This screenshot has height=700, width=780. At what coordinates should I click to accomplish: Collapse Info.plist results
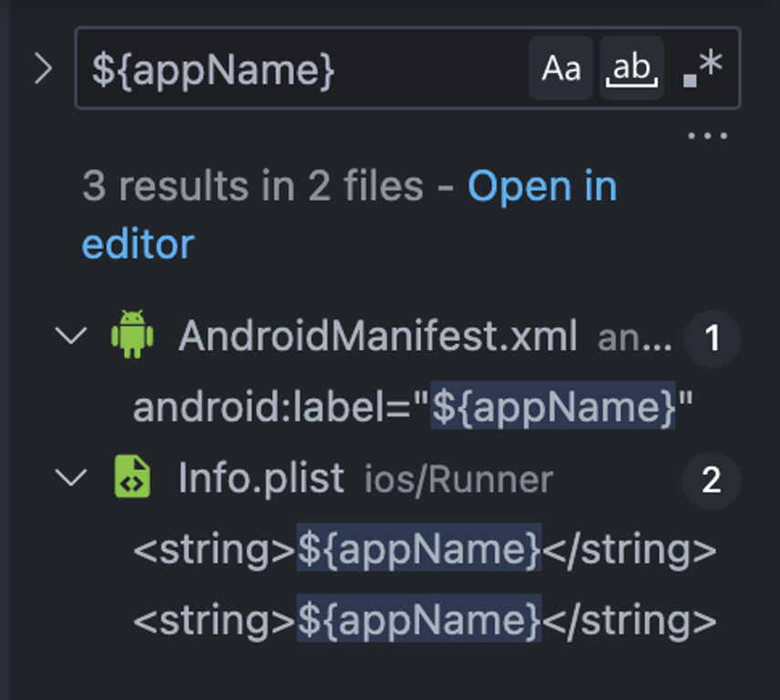coord(71,479)
